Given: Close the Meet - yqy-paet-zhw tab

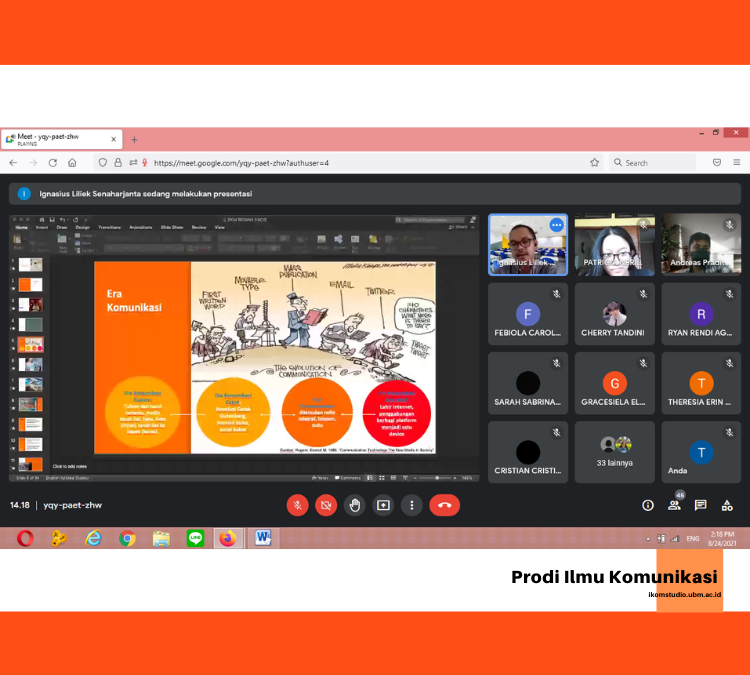Looking at the screenshot, I should pos(113,140).
